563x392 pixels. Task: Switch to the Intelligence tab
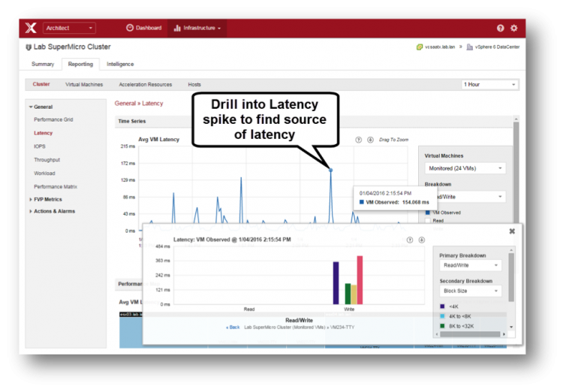(120, 64)
